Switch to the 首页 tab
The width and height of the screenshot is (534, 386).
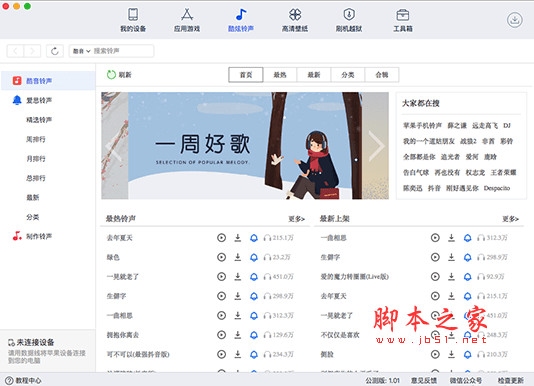[246, 75]
